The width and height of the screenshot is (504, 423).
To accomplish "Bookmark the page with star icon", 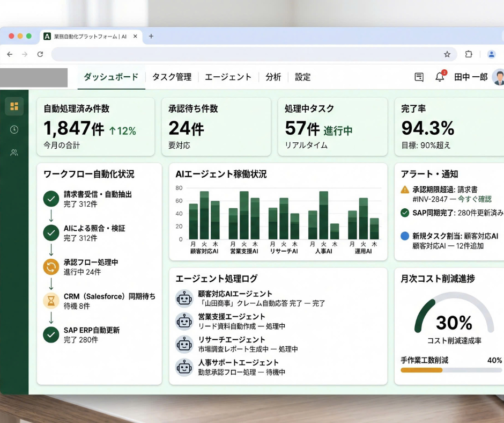I will 447,54.
